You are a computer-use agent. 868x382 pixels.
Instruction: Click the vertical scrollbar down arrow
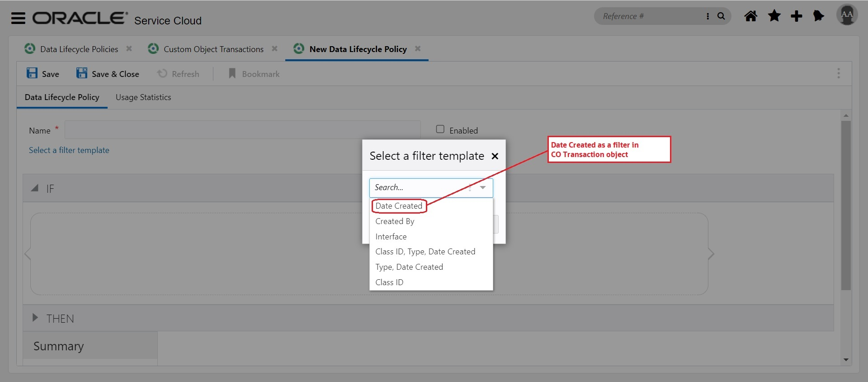(846, 360)
